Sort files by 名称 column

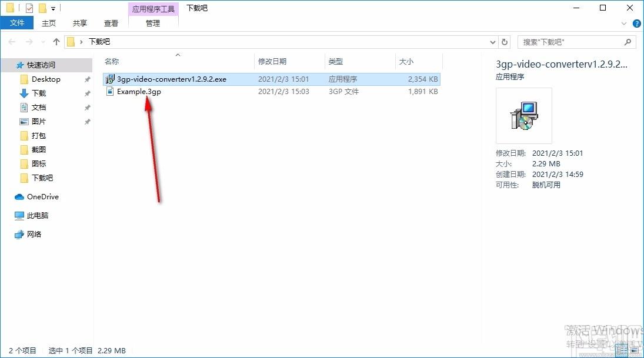(x=112, y=62)
